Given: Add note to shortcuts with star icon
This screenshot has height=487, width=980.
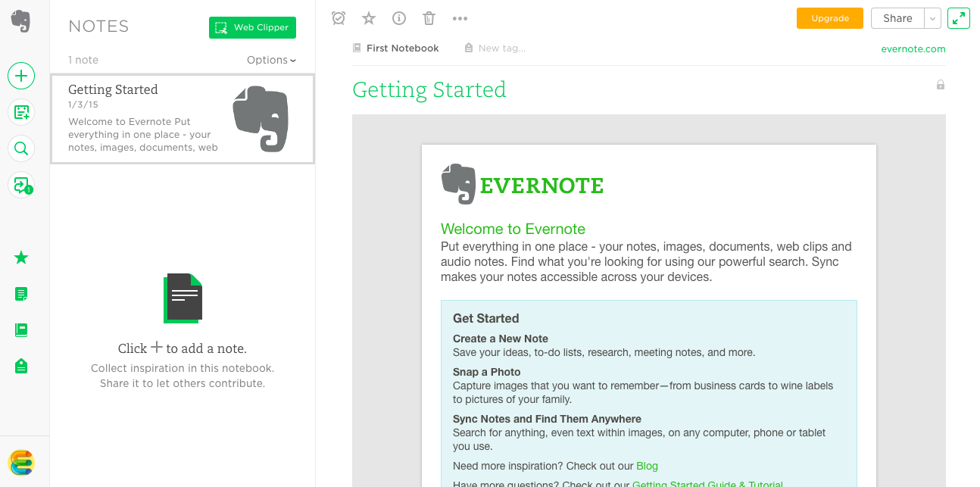Looking at the screenshot, I should (x=369, y=18).
